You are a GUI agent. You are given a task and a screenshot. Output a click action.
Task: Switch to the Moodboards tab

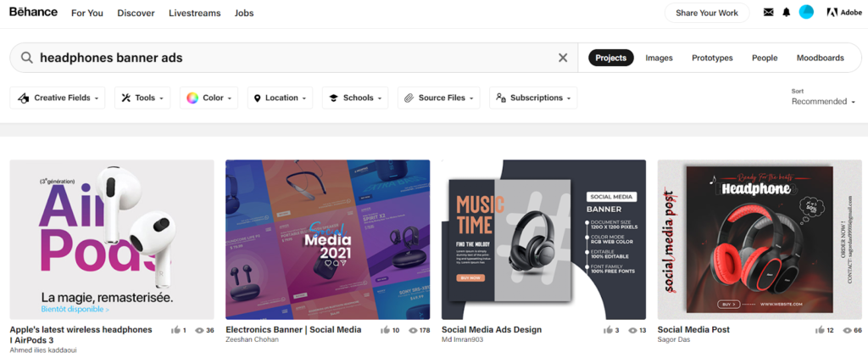click(x=821, y=58)
